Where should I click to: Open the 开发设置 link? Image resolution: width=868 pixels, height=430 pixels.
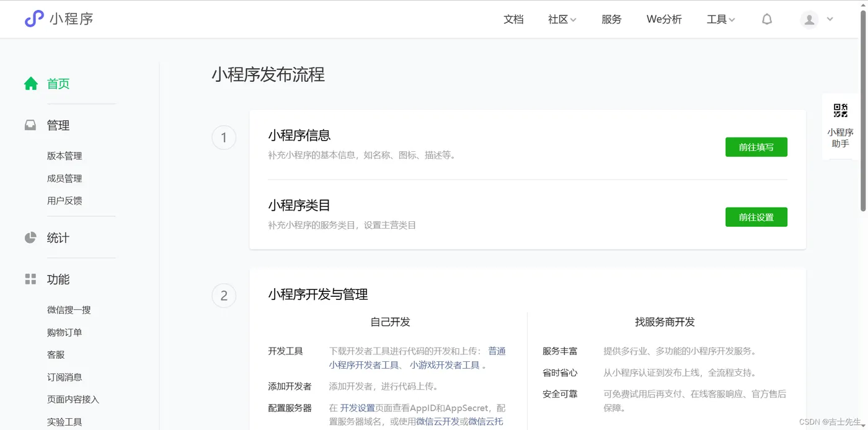(x=357, y=408)
